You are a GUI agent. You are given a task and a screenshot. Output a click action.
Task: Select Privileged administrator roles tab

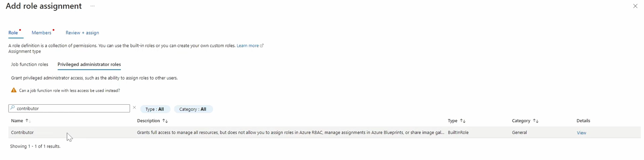89,64
